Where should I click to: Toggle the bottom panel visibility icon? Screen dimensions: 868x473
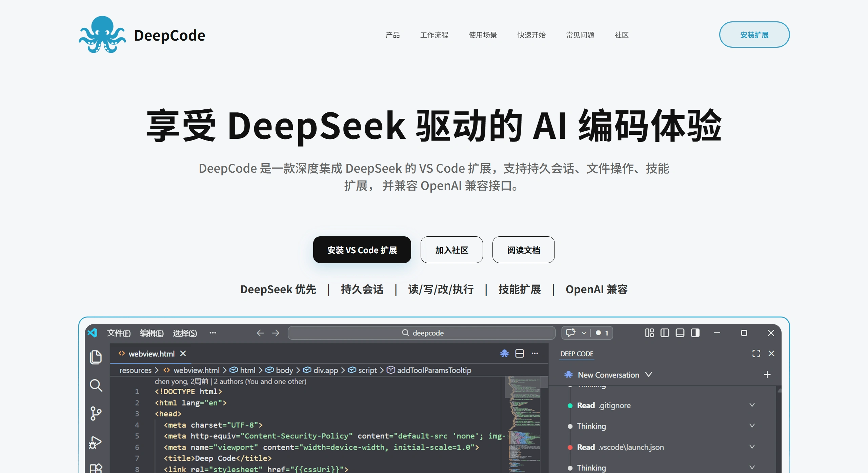pyautogui.click(x=679, y=333)
